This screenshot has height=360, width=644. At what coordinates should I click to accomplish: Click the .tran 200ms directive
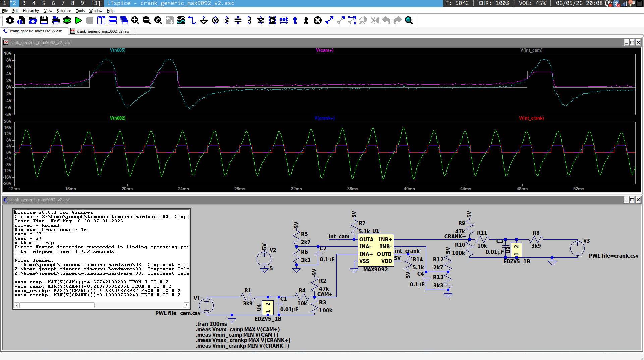(x=212, y=324)
